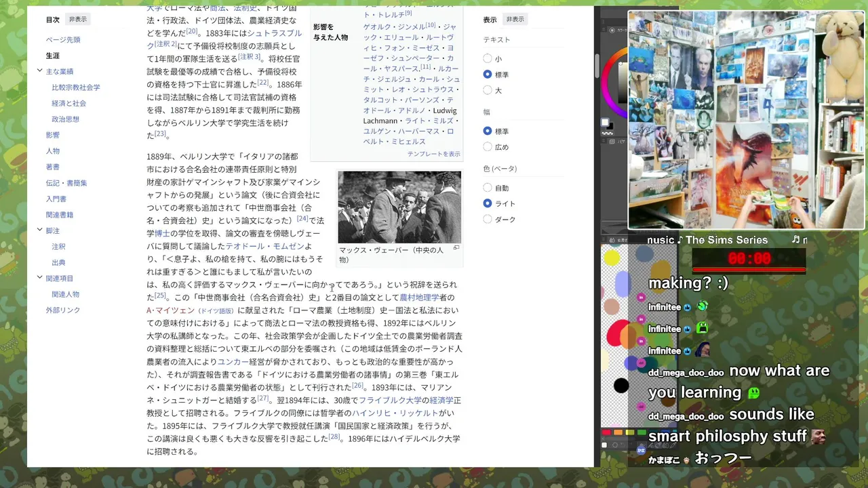This screenshot has height=488, width=868.
Task: Select light (ライト) color mode
Action: [x=488, y=203]
